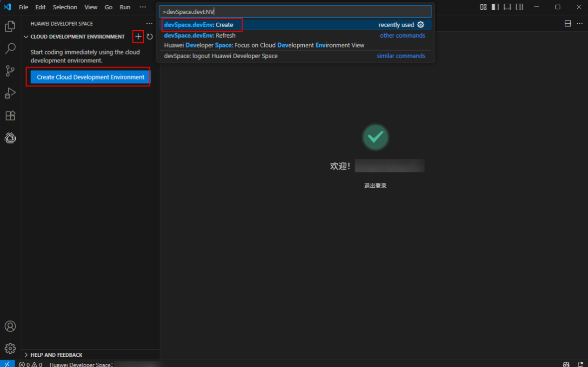Select logout Huawei Developer Space command
This screenshot has height=367, width=588.
coord(296,56)
